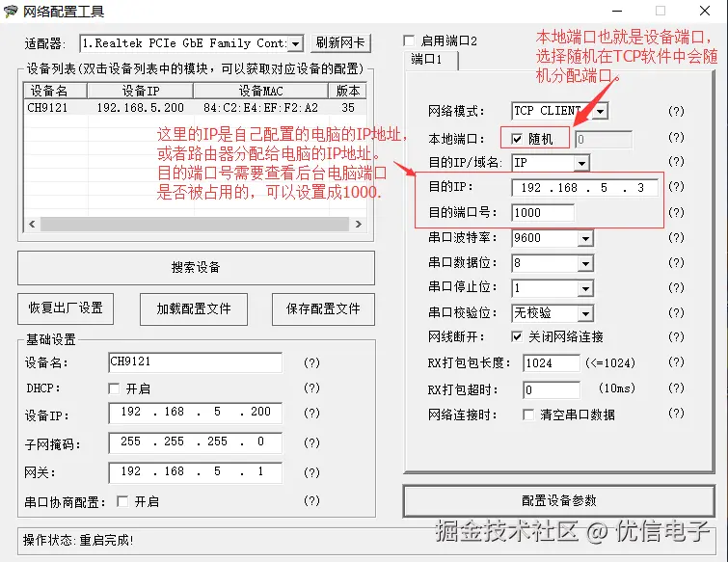Click 加载配置文件 button
The width and height of the screenshot is (728, 562).
(194, 308)
